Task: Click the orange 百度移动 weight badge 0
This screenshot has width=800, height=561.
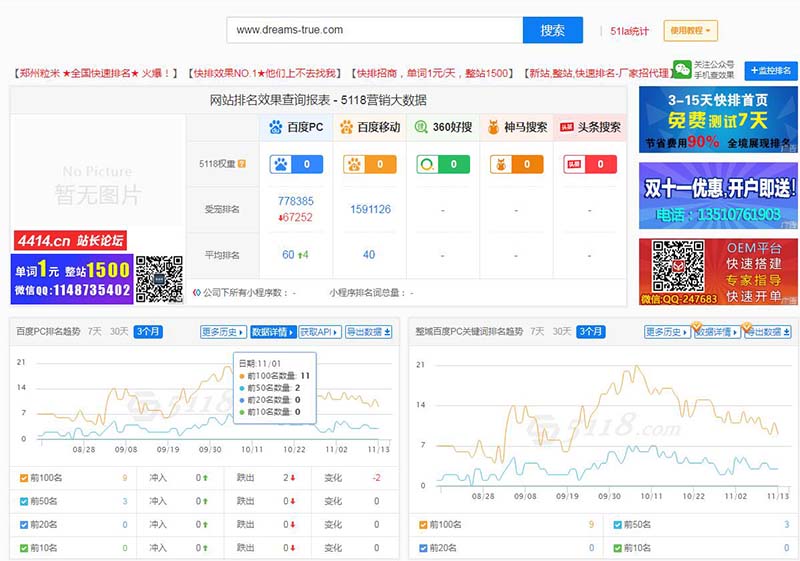Action: (369, 164)
